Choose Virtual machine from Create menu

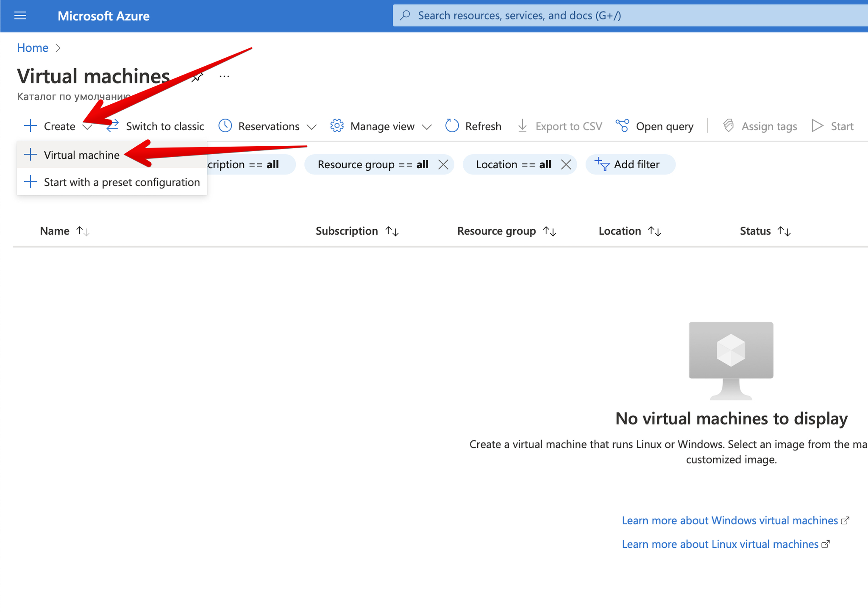click(112, 155)
